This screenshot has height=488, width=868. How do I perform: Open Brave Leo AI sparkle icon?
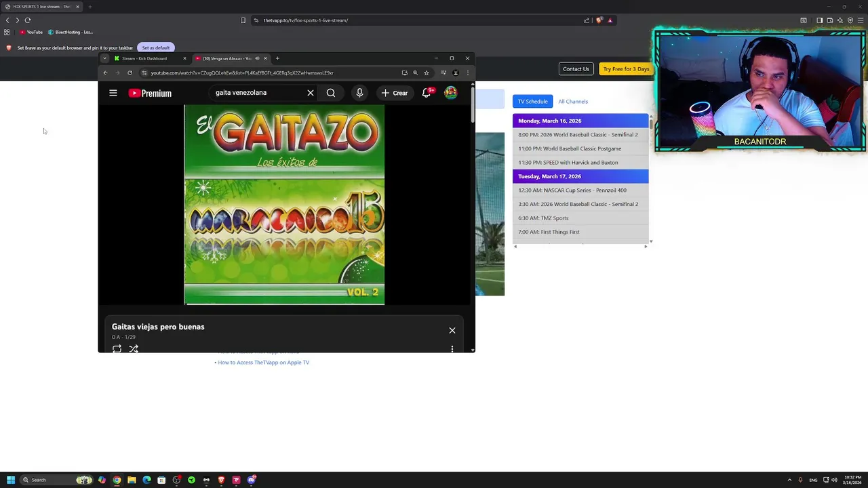[x=840, y=20]
